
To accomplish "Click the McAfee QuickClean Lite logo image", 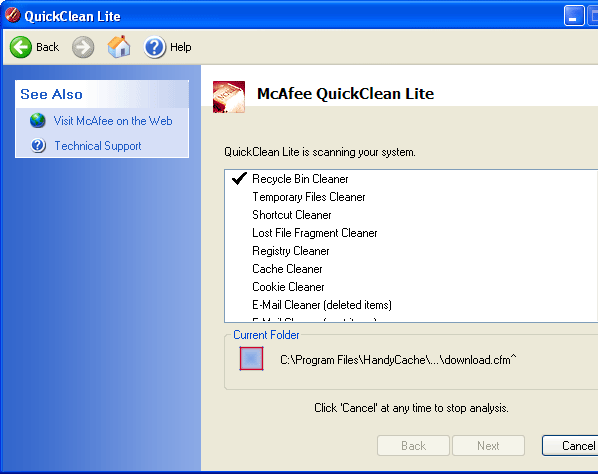I will tap(229, 97).
